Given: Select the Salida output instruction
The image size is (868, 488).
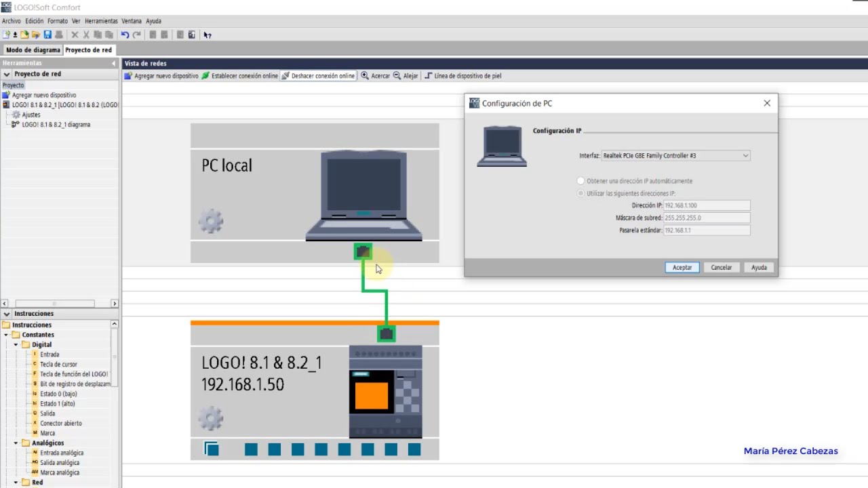Looking at the screenshot, I should click(x=47, y=413).
